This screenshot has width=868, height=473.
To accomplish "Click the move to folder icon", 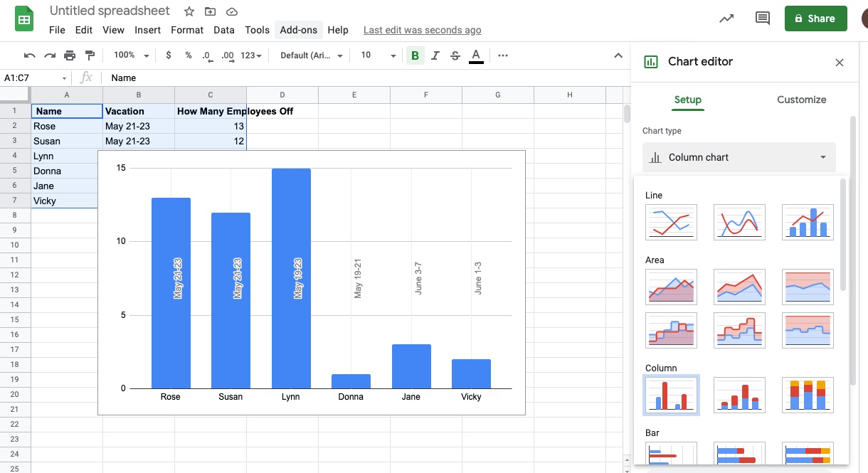I will [210, 11].
